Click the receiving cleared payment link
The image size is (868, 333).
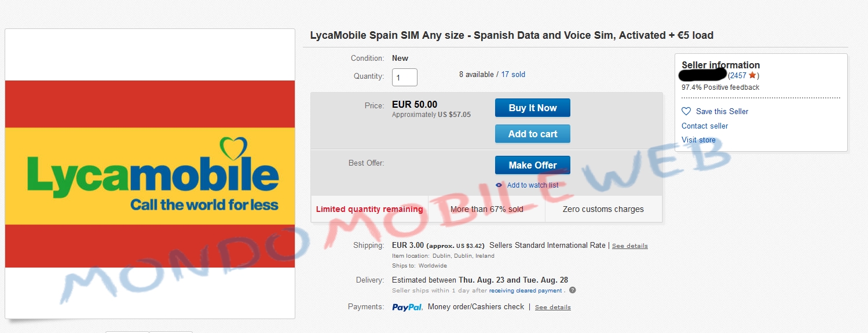[525, 290]
